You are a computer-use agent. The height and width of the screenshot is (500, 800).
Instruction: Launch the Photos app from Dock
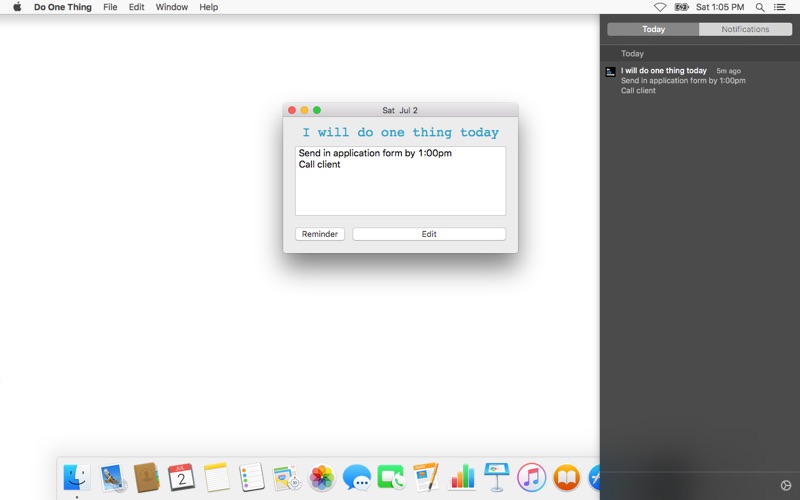321,478
